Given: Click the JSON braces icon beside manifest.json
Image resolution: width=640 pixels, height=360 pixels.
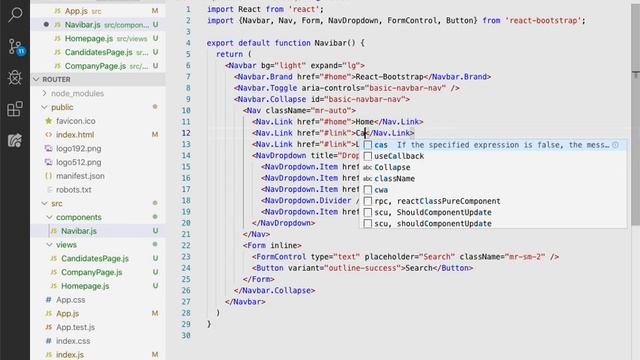Looking at the screenshot, I should pyautogui.click(x=49, y=176).
